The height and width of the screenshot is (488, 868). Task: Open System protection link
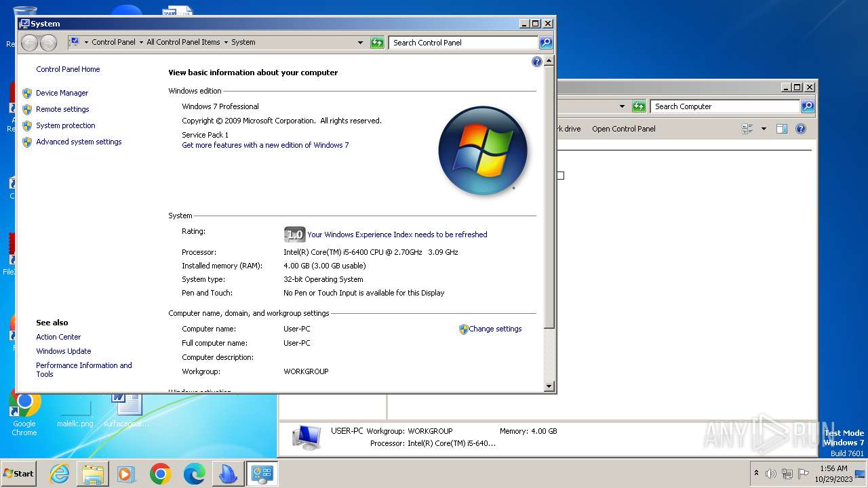(x=65, y=125)
